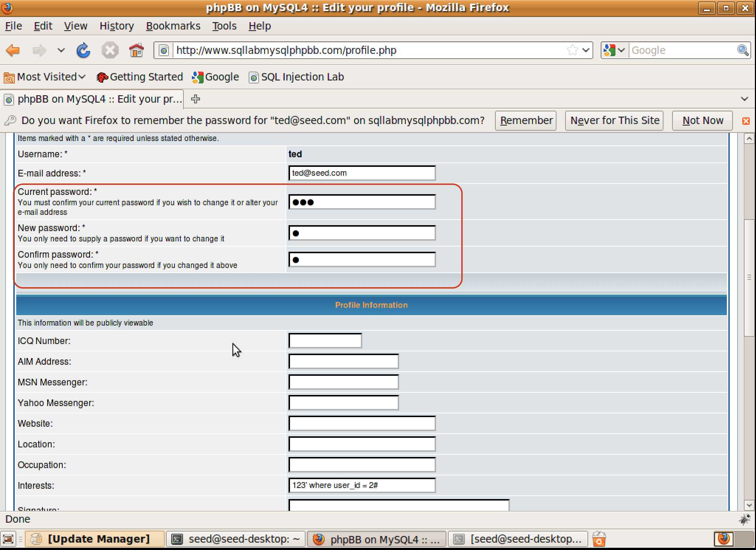Image resolution: width=756 pixels, height=550 pixels.
Task: Switch to Update Manager taskbar window
Action: [x=95, y=539]
